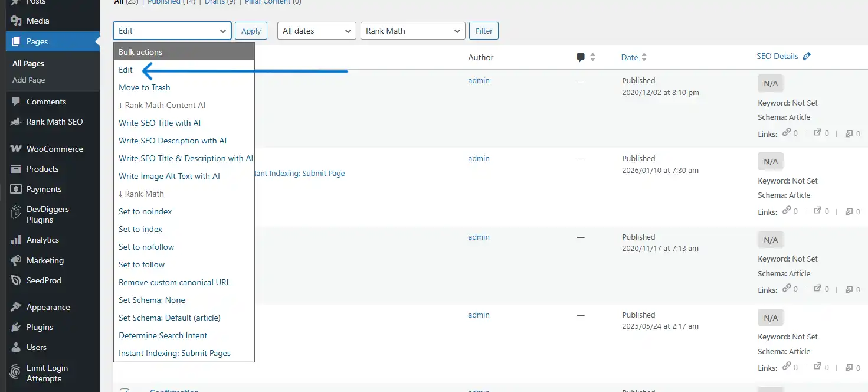Image resolution: width=868 pixels, height=392 pixels.
Task: Open All Pages submenu link
Action: pyautogui.click(x=28, y=63)
